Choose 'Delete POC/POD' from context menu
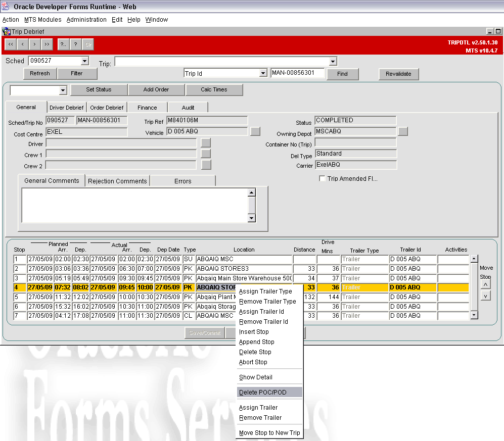Image resolution: width=504 pixels, height=441 pixels. [269, 392]
